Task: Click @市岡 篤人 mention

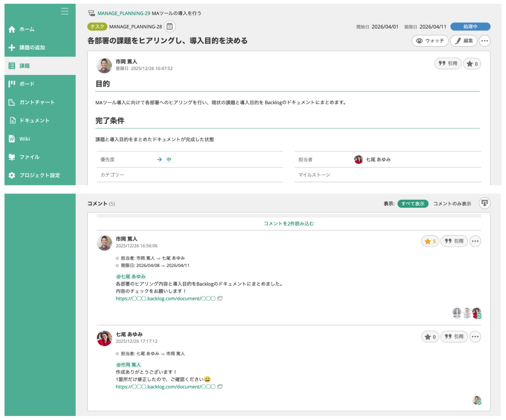Action: (128, 365)
